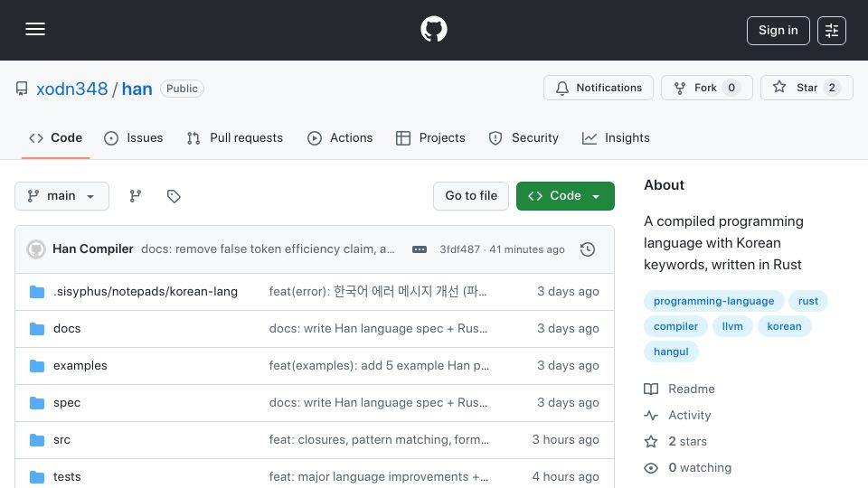Select the programming-language topic tag
The width and height of the screenshot is (868, 488).
tap(714, 301)
